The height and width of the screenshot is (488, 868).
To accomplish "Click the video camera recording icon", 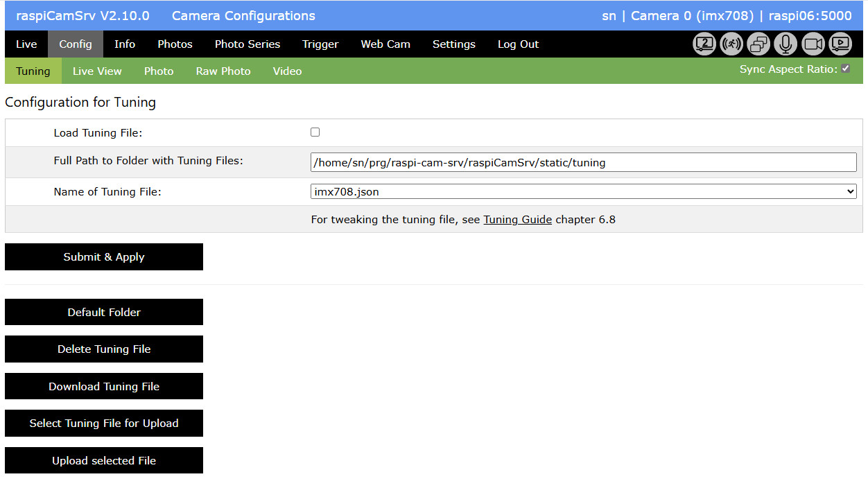I will [x=813, y=44].
